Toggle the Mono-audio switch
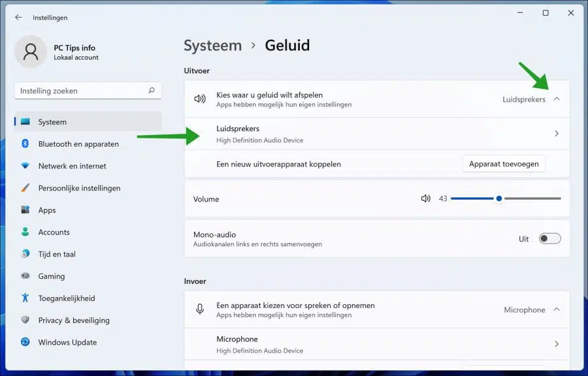The image size is (588, 376). coord(549,238)
